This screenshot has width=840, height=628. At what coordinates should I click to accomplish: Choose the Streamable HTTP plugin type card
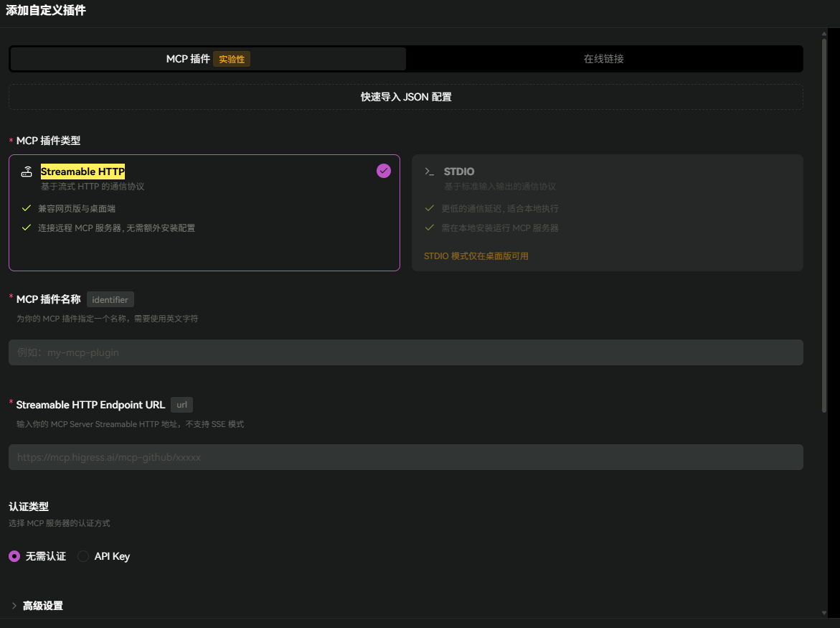click(x=204, y=212)
